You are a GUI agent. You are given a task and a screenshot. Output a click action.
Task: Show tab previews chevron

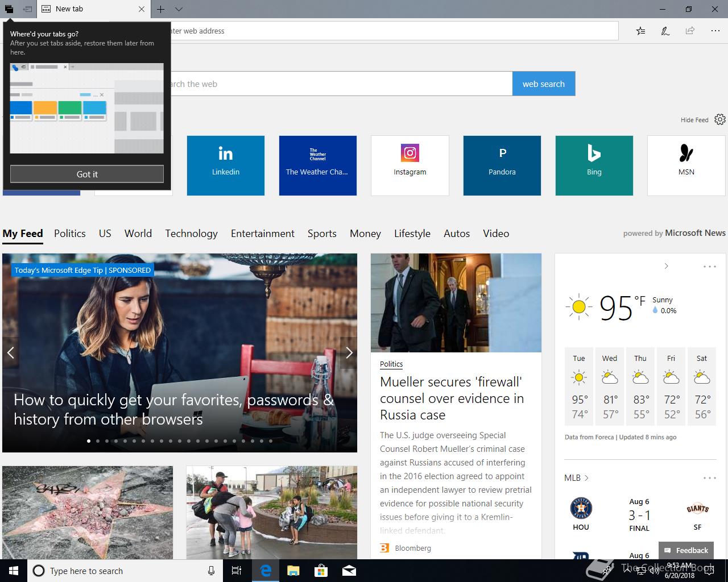[179, 9]
